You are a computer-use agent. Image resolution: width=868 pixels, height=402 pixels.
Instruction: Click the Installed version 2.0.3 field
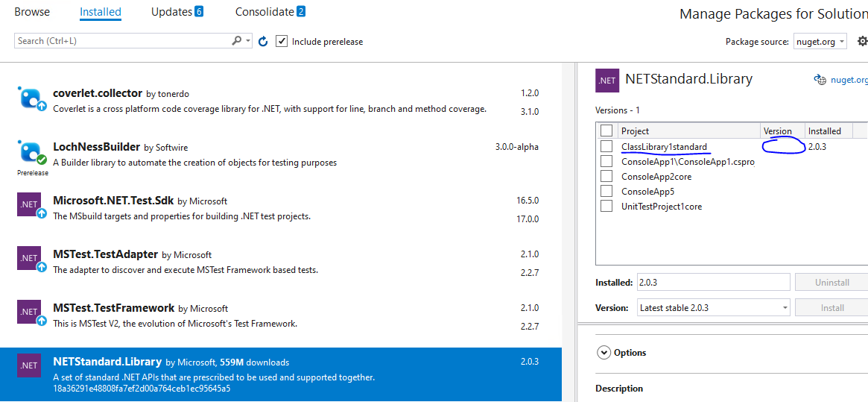point(714,282)
